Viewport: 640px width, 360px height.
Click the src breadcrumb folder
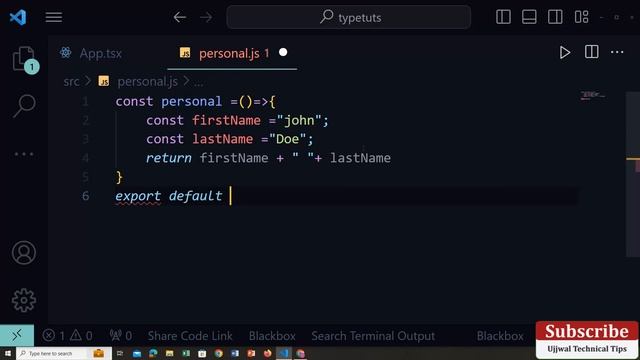click(71, 82)
